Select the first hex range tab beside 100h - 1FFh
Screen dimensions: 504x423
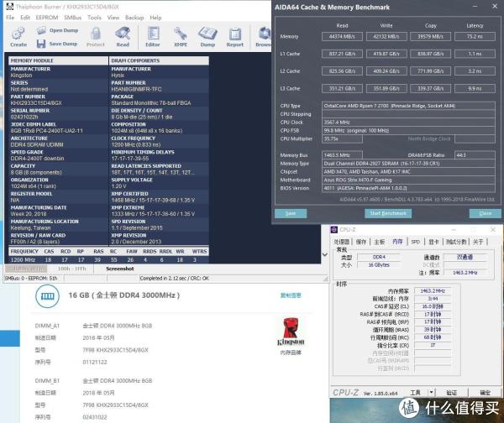[x=26, y=269]
